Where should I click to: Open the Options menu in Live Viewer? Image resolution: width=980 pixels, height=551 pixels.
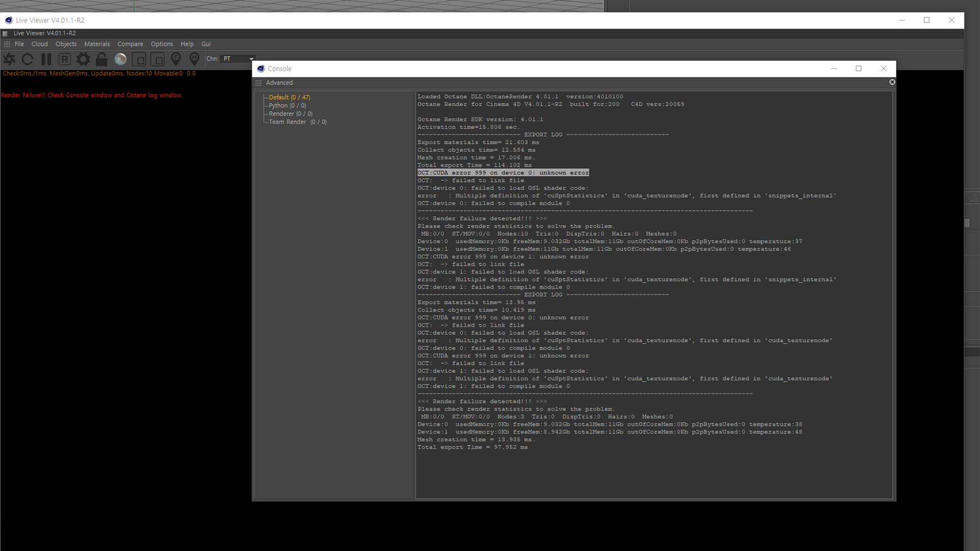[162, 44]
